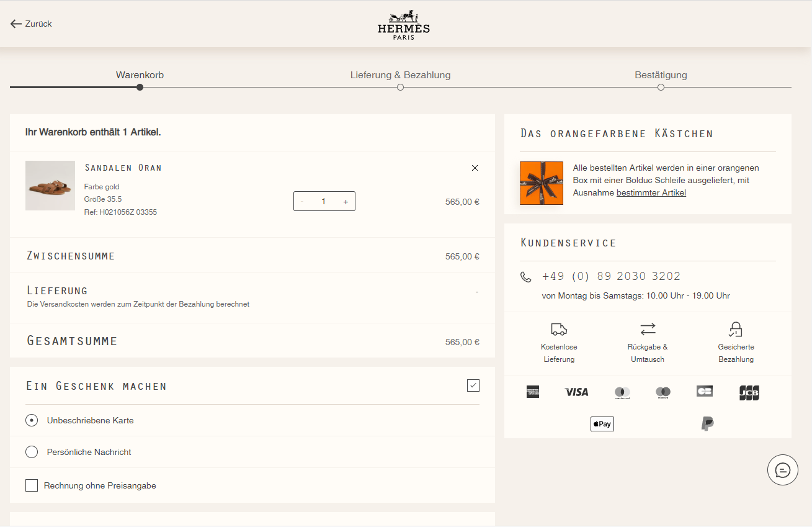Click the Ihr Warenkorb enthält 1 Artikel text

point(93,132)
